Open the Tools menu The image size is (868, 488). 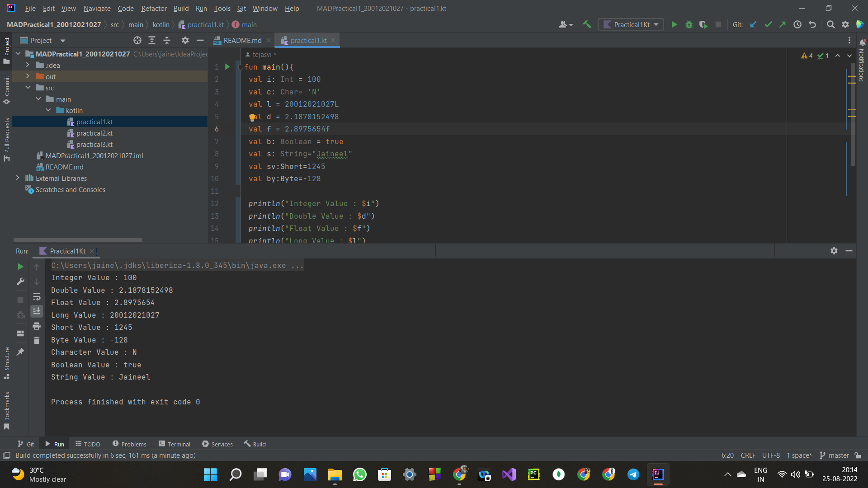(x=222, y=8)
